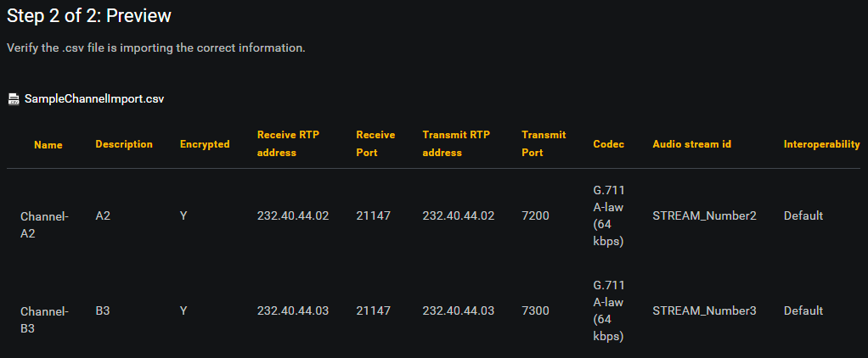Click transmit port 7200 cell
Viewport: 868px width, 358px height.
[x=535, y=215]
